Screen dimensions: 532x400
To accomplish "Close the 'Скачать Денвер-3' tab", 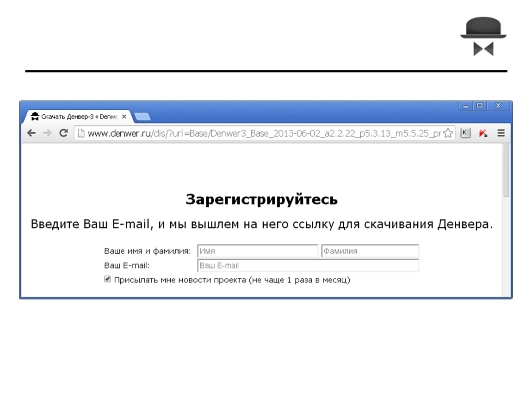I will (124, 117).
